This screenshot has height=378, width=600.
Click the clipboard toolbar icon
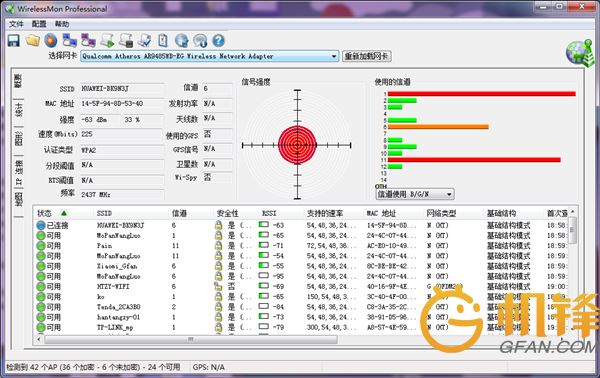[163, 40]
